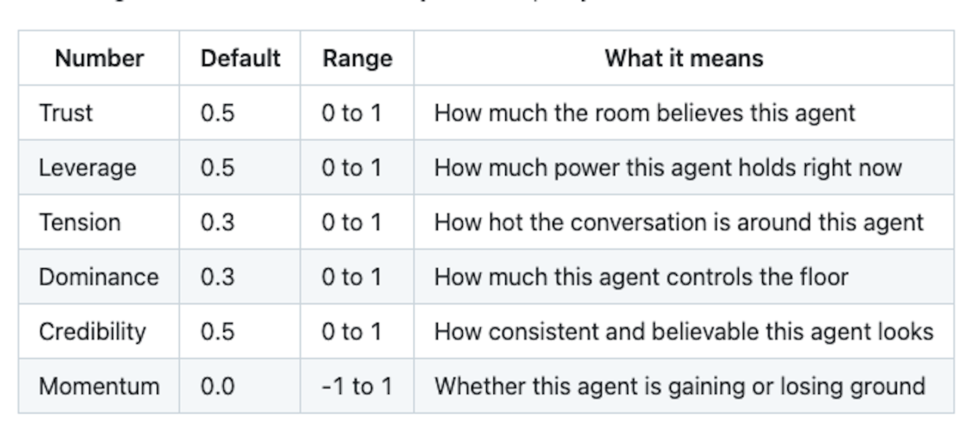This screenshot has height=436, width=980.
Task: Click Leverage range 0 to 1
Action: point(351,168)
